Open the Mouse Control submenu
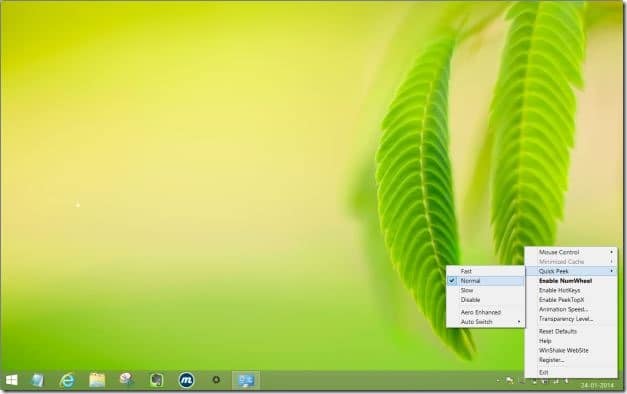Screen dimensions: 627x394 point(571,252)
